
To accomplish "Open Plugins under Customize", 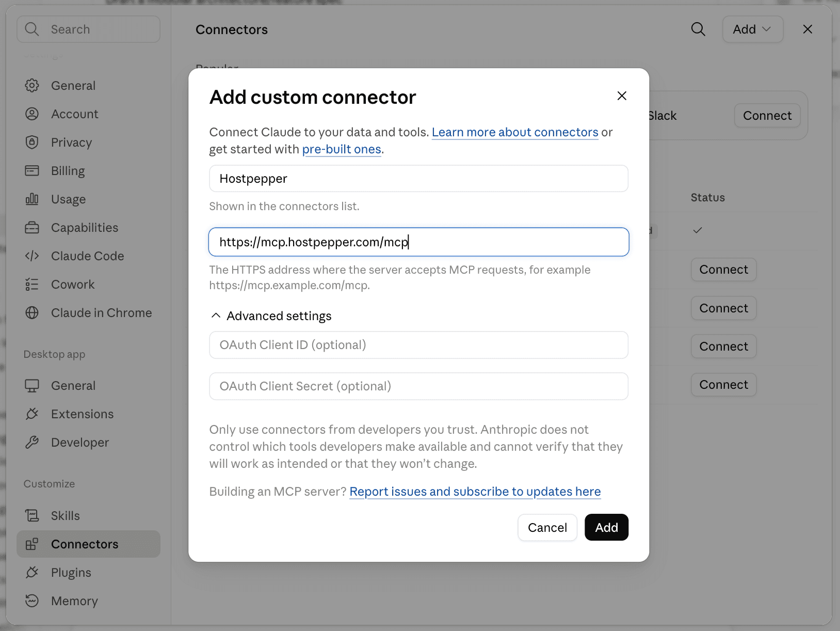I will click(x=88, y=573).
